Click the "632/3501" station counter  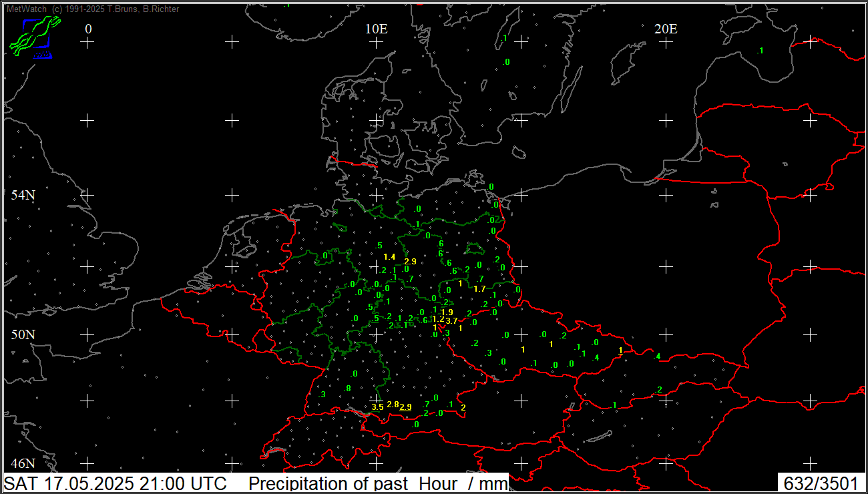[821, 483]
